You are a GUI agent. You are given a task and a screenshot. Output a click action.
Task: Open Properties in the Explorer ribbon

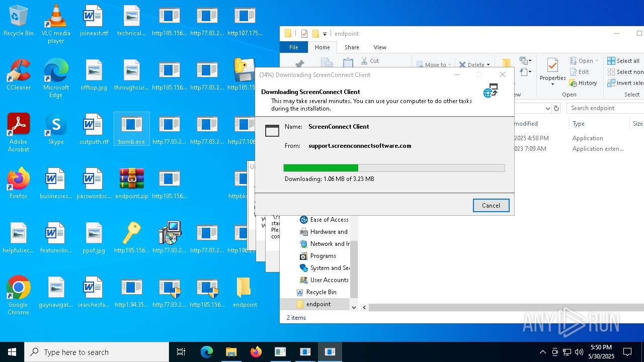coord(552,69)
